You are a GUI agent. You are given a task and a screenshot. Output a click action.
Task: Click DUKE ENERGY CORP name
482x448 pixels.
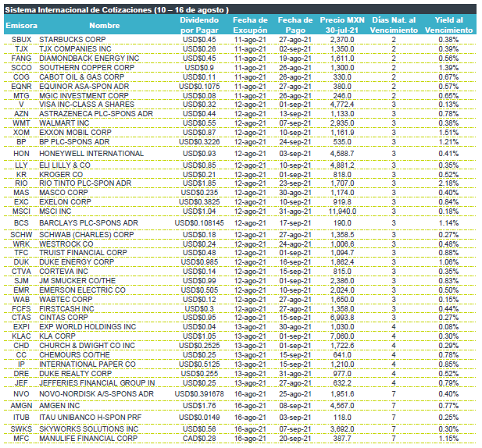[77, 262]
